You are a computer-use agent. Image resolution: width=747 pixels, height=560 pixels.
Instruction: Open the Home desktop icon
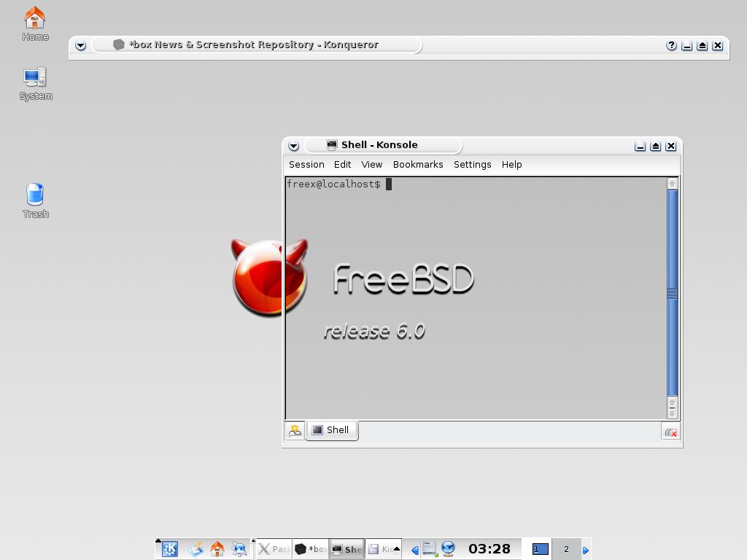pyautogui.click(x=35, y=24)
